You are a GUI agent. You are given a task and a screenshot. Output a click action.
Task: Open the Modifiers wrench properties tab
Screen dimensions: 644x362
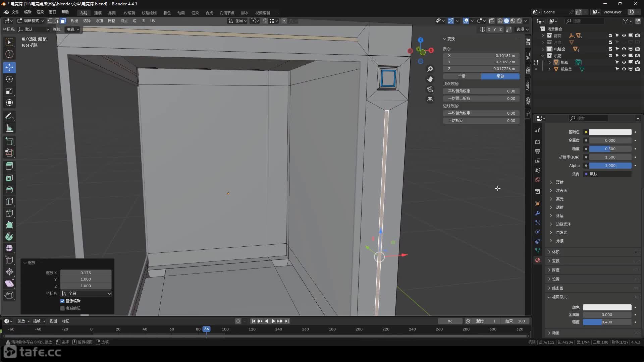[538, 213]
